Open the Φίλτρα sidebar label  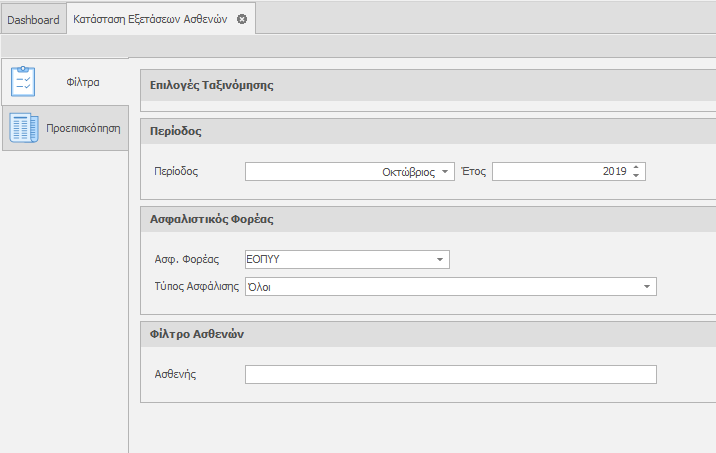click(x=82, y=81)
